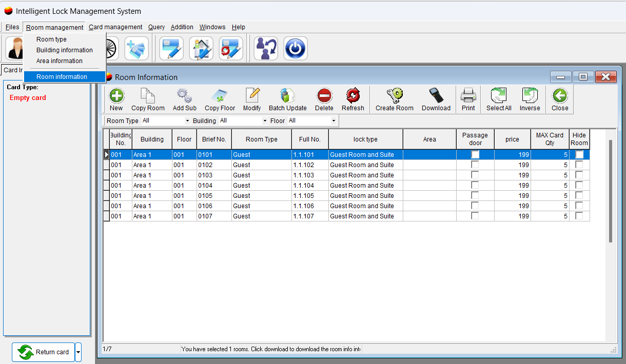Click Brief No. cell 0106
Screen dimensions: 626x364
point(214,206)
